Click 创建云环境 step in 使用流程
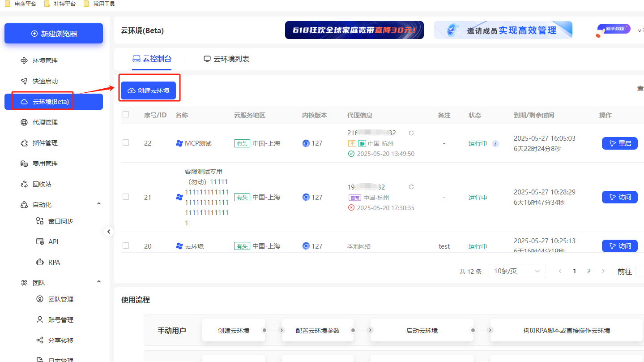Viewport: 644px width, 362px height. pos(234,331)
